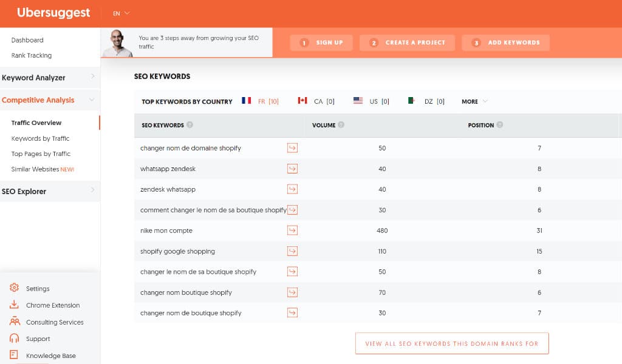Open the Settings link
The height and width of the screenshot is (364, 622).
click(38, 289)
